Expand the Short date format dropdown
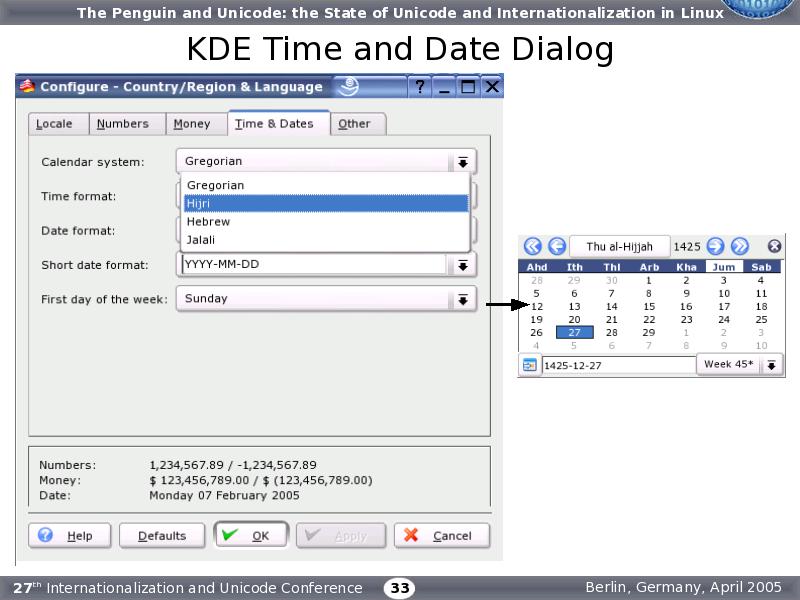800x600 pixels. tap(462, 265)
